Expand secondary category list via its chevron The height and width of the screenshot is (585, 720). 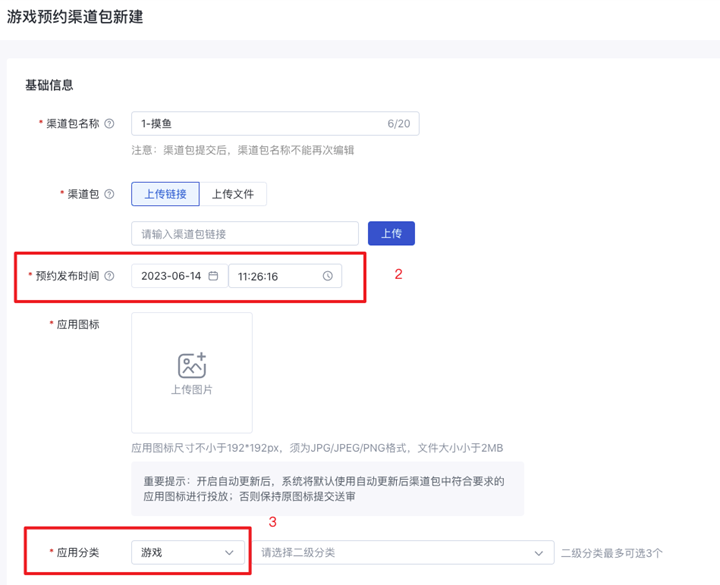pos(540,552)
